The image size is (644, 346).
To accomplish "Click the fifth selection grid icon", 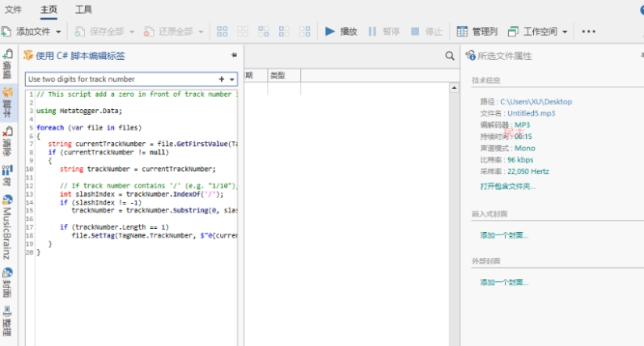I will point(304,32).
